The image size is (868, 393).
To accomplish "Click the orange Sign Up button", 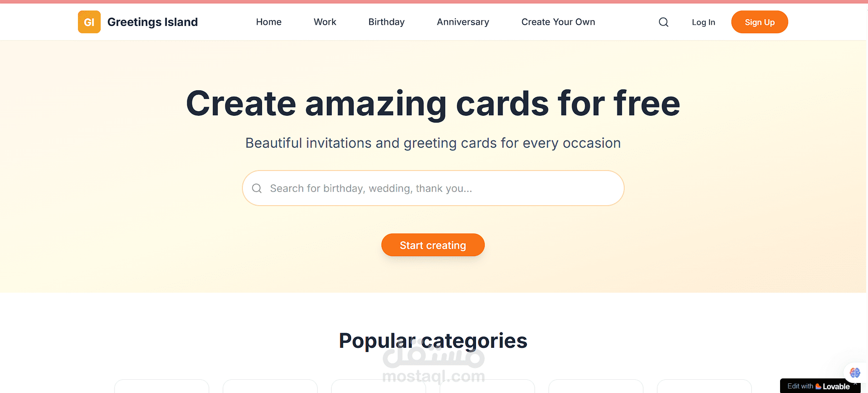I will [760, 22].
